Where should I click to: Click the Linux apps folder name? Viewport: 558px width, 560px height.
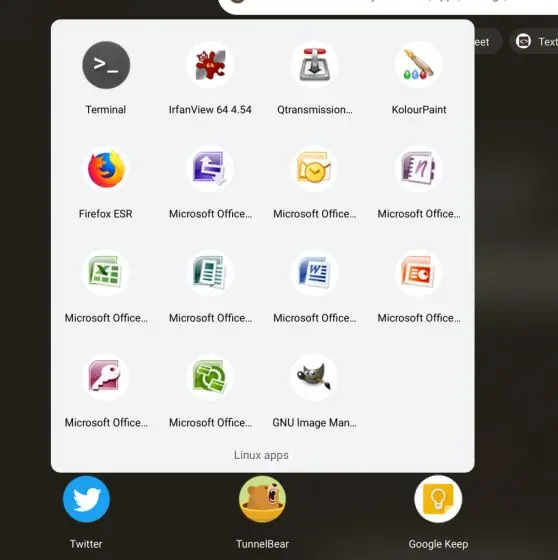261,455
